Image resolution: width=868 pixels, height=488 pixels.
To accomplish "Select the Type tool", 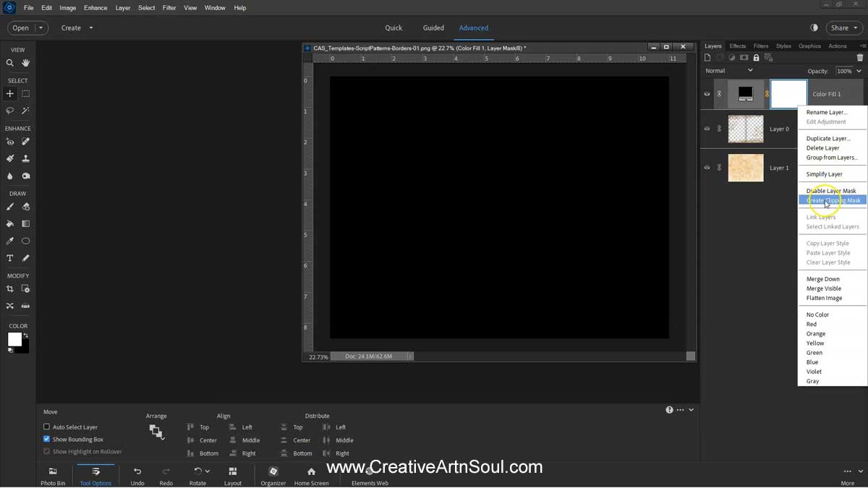I will (x=10, y=258).
